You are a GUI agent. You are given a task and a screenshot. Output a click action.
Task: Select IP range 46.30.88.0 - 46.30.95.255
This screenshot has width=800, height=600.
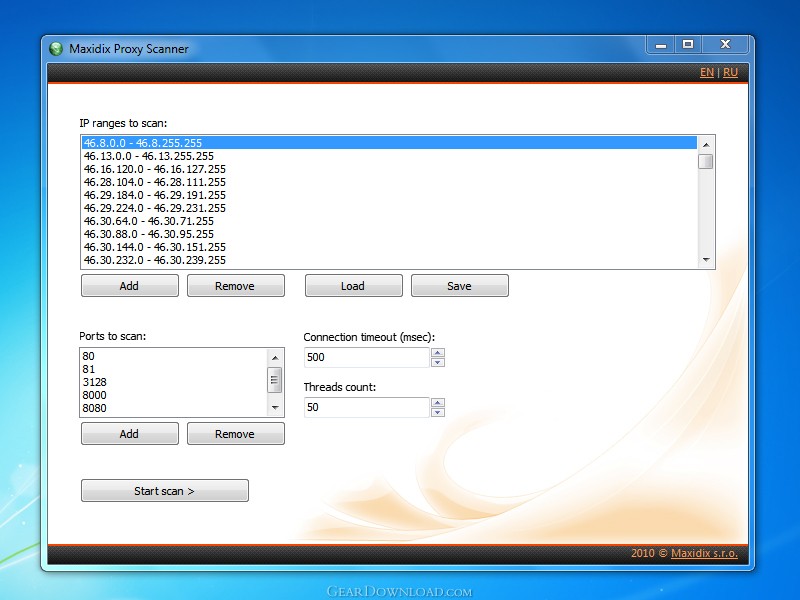click(x=389, y=234)
